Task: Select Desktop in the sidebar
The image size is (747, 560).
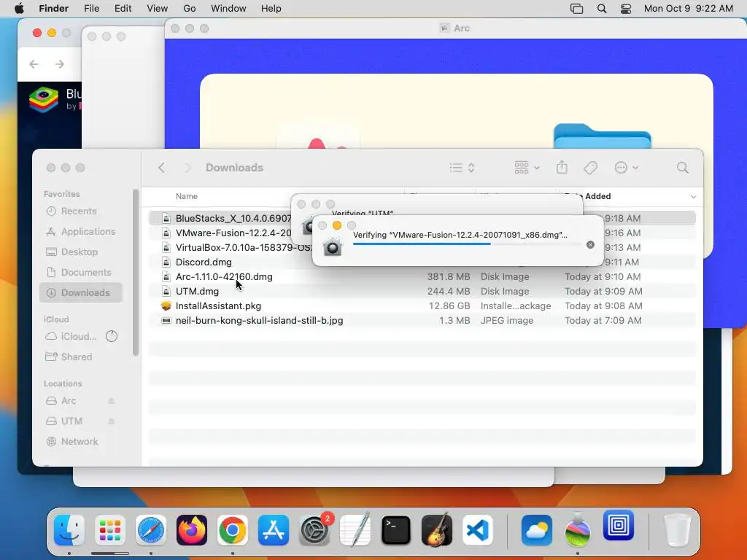Action: [81, 252]
